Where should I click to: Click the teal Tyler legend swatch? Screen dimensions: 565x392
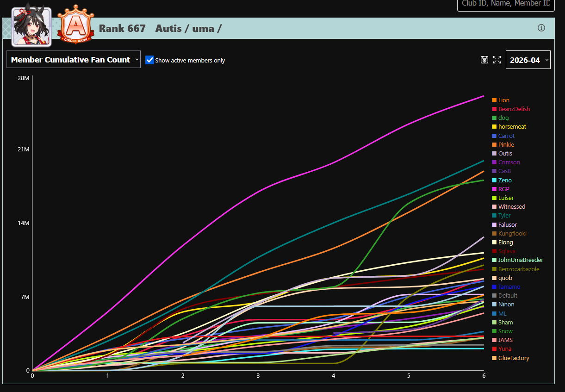pyautogui.click(x=494, y=216)
